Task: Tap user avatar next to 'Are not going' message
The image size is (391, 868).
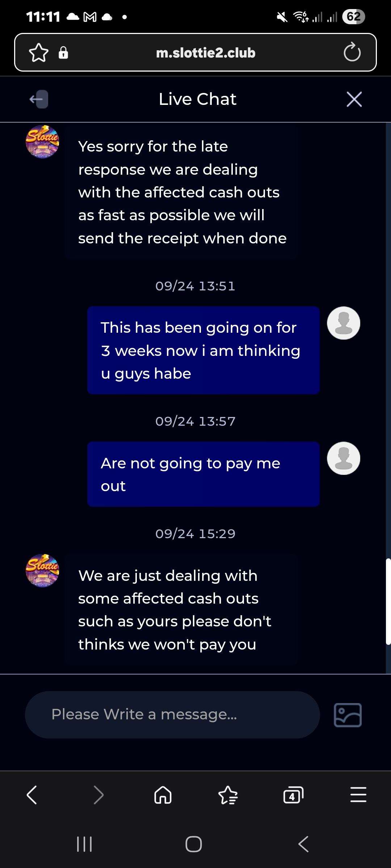Action: point(344,458)
